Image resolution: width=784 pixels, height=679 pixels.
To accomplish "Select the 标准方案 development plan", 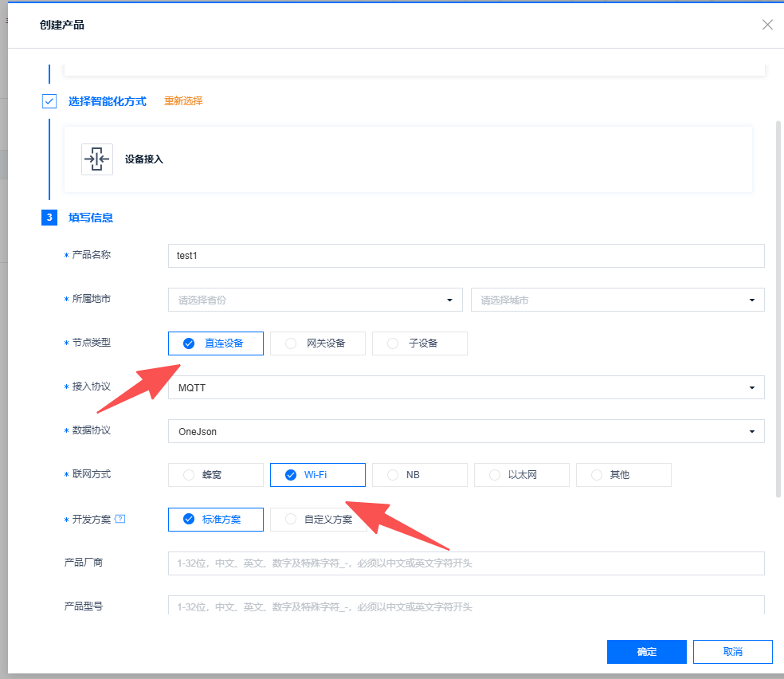I will pyautogui.click(x=215, y=520).
